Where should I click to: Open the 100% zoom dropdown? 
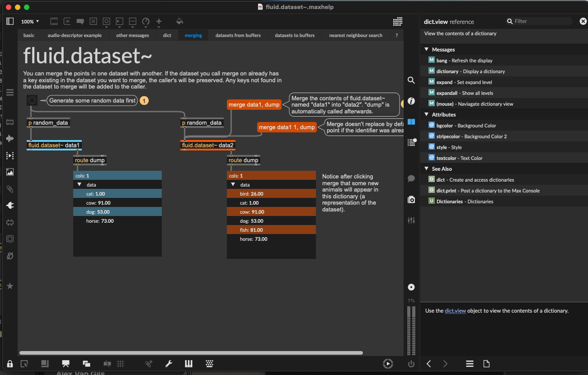(x=30, y=21)
